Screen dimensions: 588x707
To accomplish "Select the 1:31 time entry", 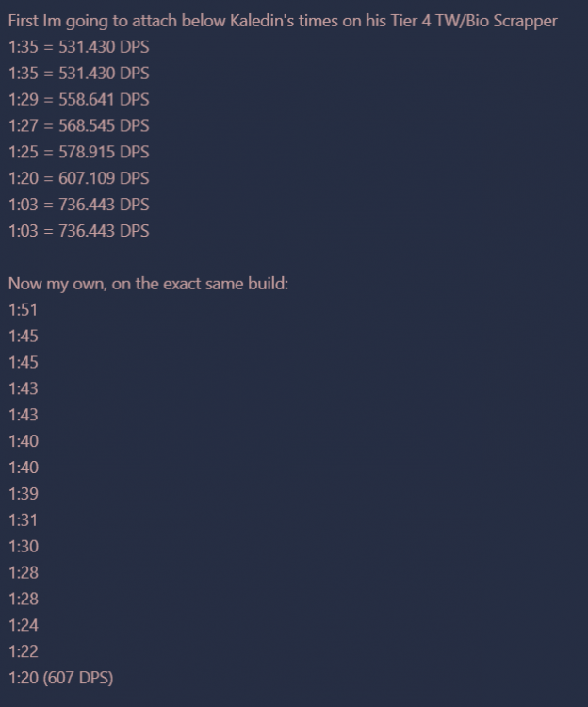I will coord(23,519).
